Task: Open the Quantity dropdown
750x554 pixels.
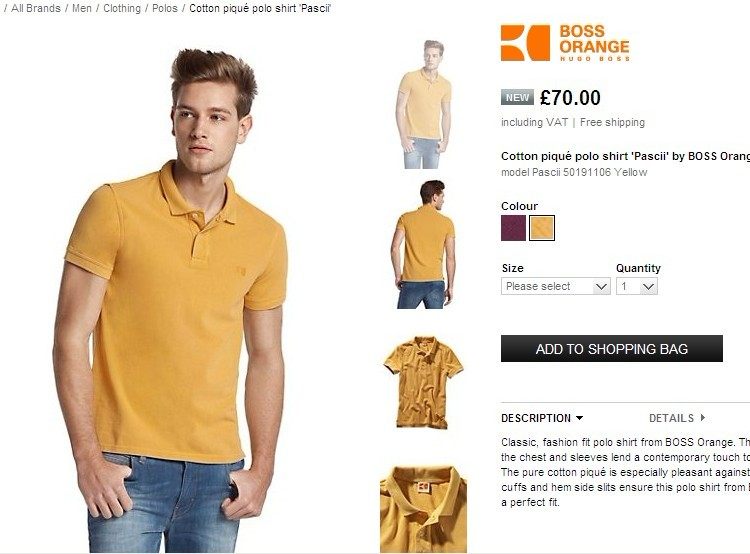Action: point(637,286)
